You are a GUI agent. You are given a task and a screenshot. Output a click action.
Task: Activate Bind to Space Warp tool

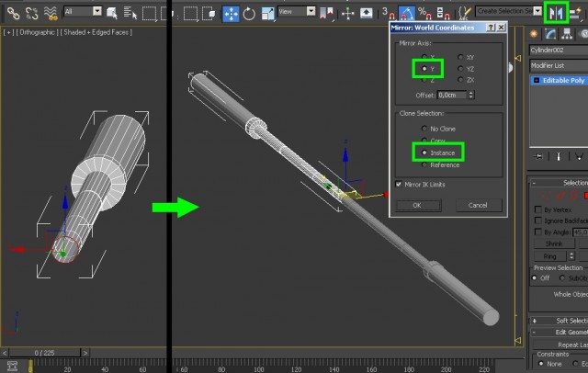pyautogui.click(x=51, y=13)
